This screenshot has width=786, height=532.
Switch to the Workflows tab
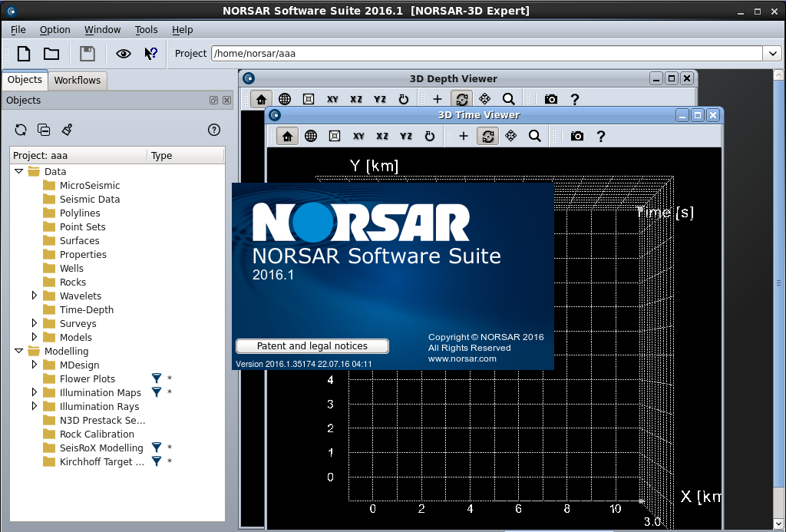click(78, 81)
